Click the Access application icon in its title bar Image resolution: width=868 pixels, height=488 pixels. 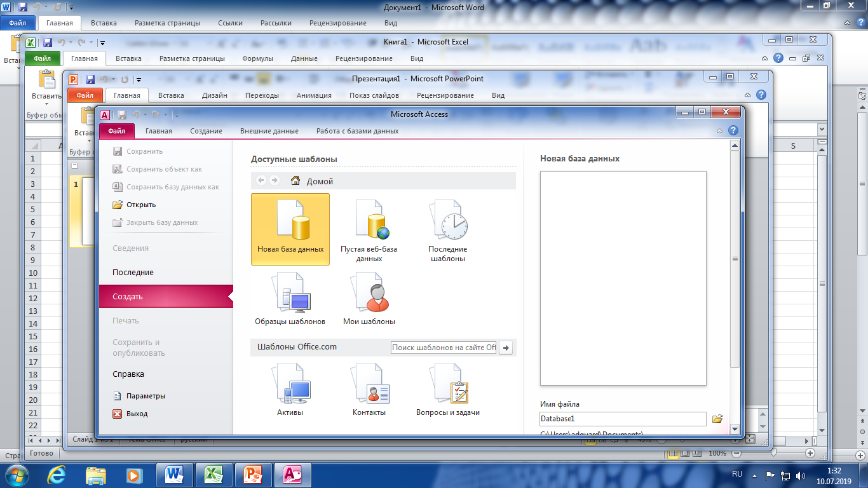coord(105,115)
